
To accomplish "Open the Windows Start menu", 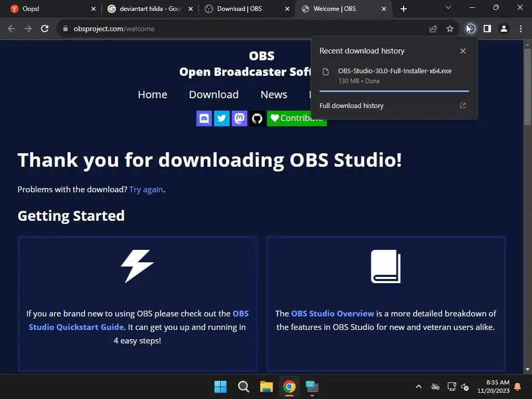I will (x=220, y=387).
